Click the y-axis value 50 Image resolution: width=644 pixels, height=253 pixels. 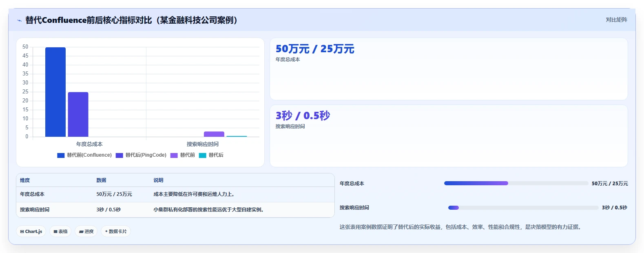tap(25, 47)
